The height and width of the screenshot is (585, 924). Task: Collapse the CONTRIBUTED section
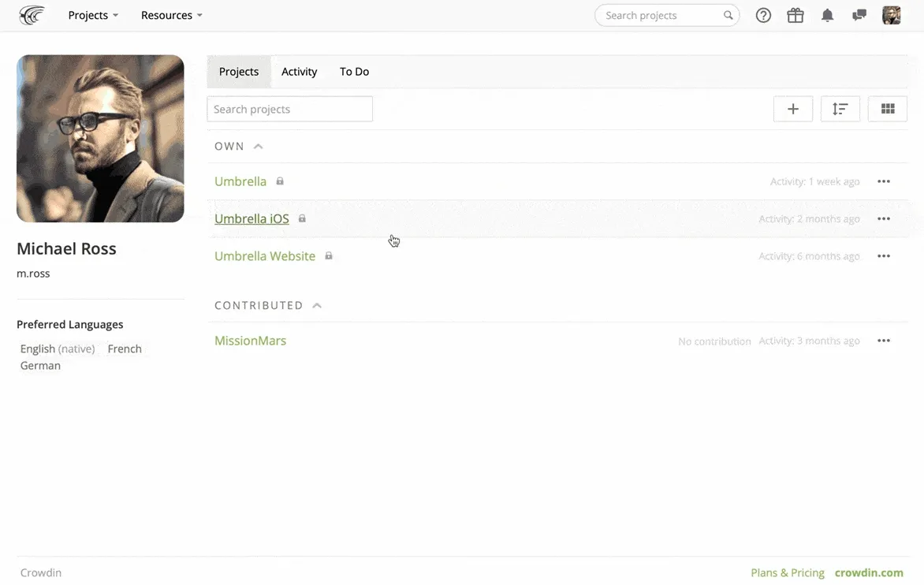coord(317,306)
